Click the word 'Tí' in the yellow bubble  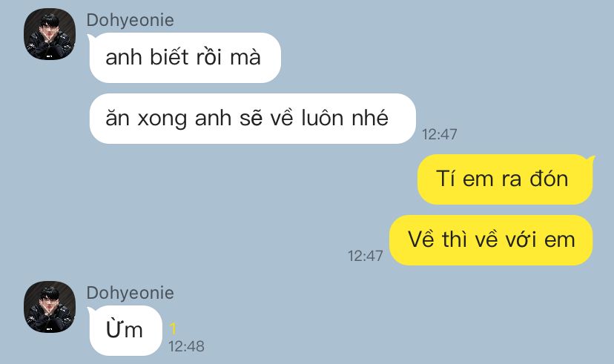tap(445, 179)
